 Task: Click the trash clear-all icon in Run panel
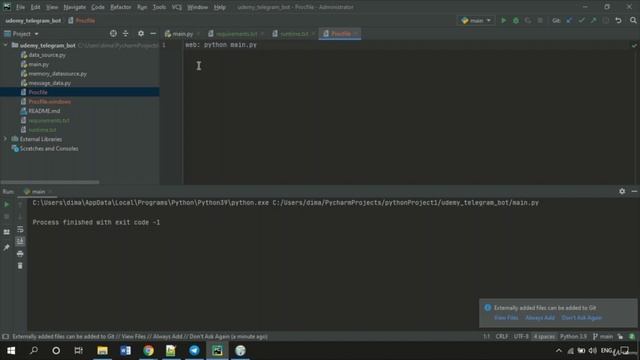pos(20,266)
